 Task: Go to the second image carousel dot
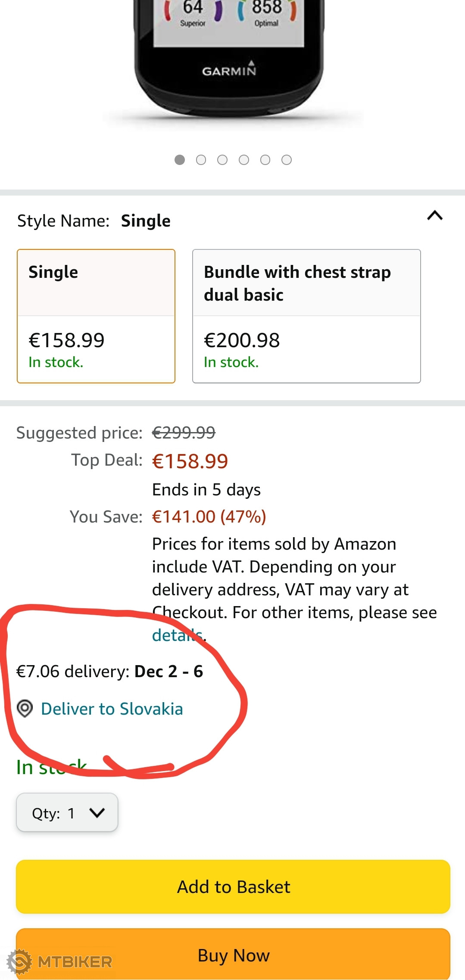tap(201, 160)
